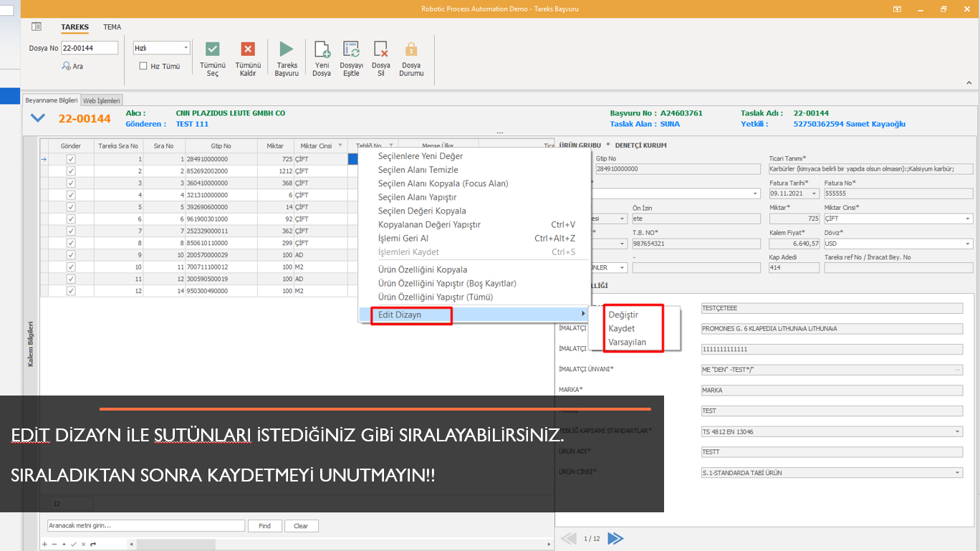
Task: Click the checkmark end-edit navigator icon
Action: coord(73,545)
